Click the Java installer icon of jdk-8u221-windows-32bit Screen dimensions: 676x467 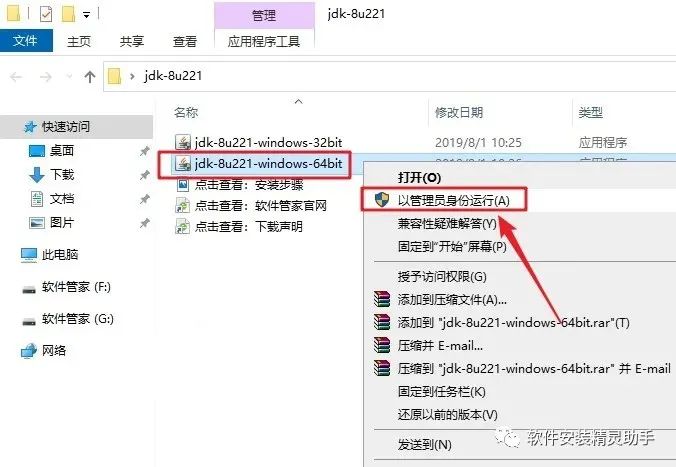[x=183, y=142]
